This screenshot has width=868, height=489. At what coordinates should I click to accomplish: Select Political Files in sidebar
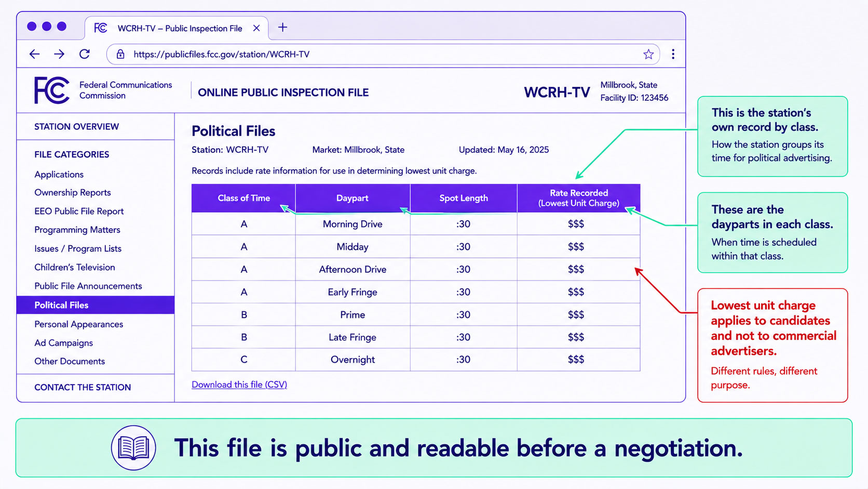(x=96, y=305)
